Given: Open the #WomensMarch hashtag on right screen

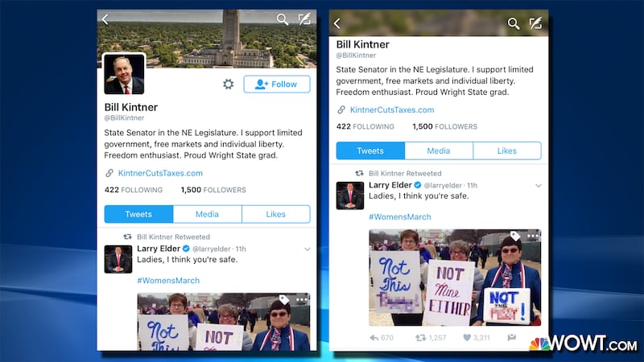Looking at the screenshot, I should [x=400, y=216].
